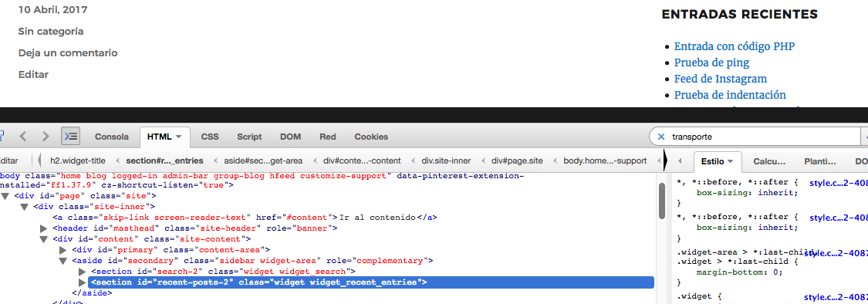This screenshot has width=868, height=304.
Task: Click the 'Editar' post link
Action: point(33,74)
